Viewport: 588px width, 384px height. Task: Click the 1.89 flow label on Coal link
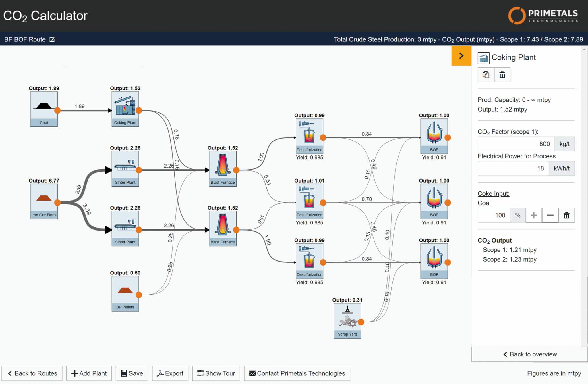[80, 106]
